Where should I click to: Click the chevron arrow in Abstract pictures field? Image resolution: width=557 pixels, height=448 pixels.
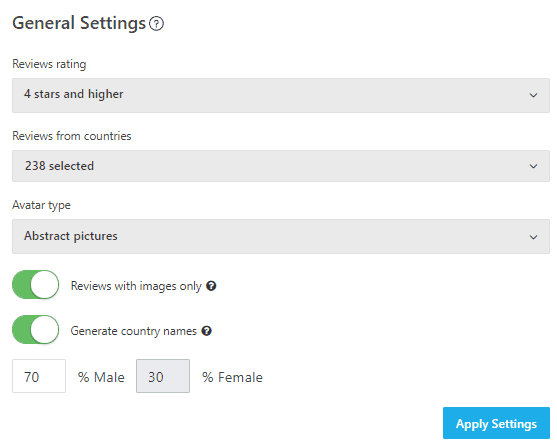coord(533,237)
